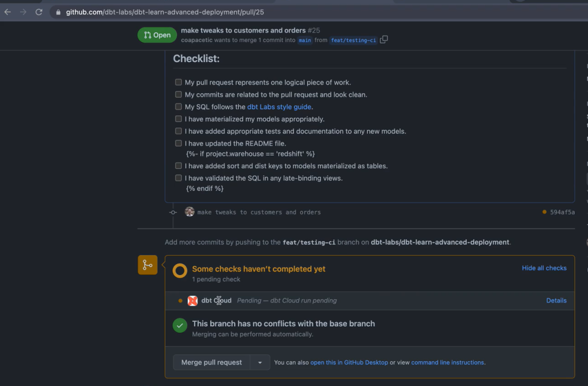Copy the feat/testing-ci branch name icon

point(384,40)
